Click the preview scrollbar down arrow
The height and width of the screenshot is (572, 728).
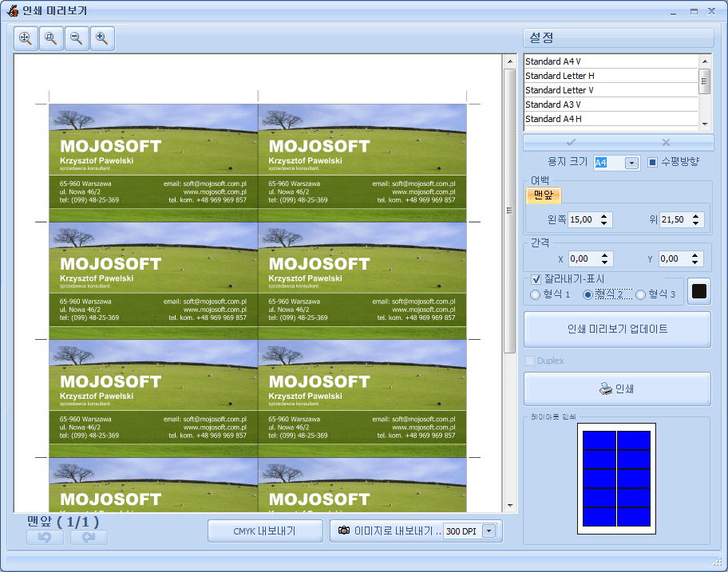pos(510,506)
